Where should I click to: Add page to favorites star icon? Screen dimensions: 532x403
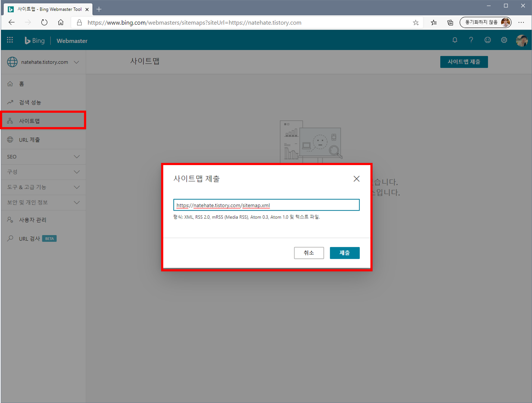[416, 23]
